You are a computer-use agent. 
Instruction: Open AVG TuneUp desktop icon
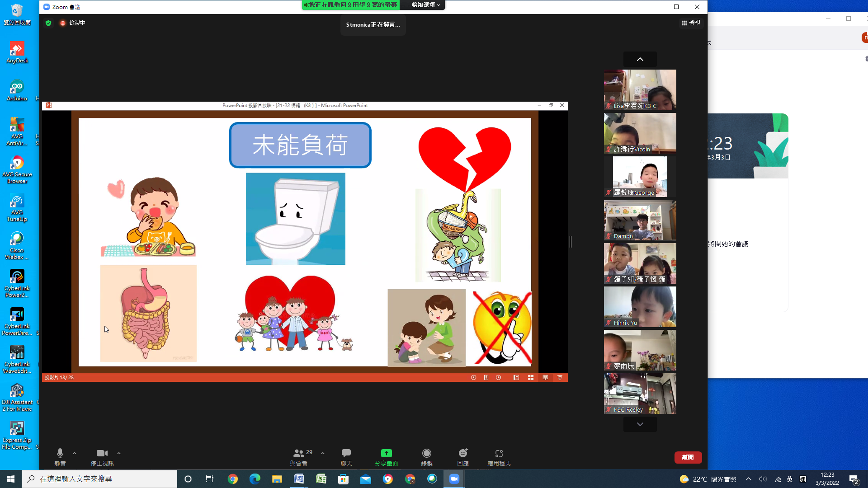click(17, 208)
